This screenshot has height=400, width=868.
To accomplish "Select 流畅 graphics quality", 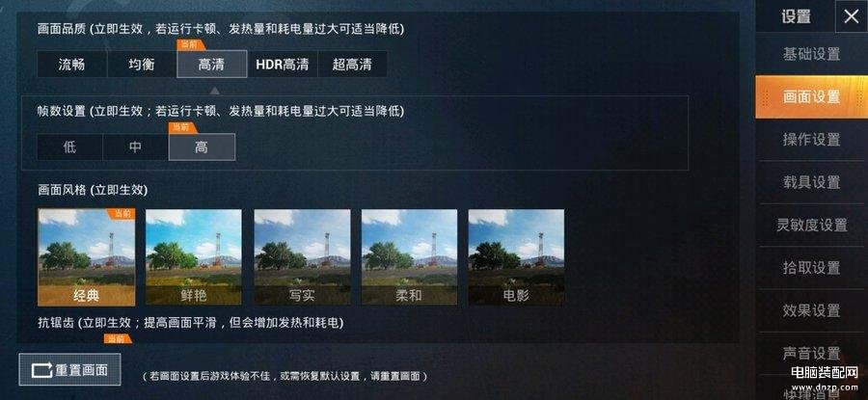I will [72, 65].
